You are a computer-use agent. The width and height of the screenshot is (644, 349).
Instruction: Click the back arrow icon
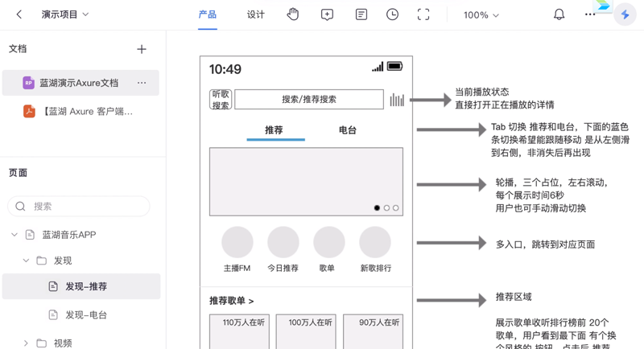(x=19, y=14)
